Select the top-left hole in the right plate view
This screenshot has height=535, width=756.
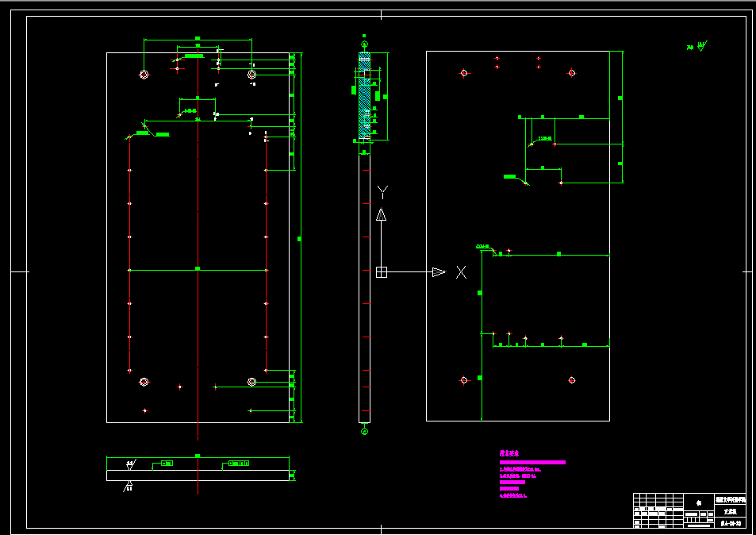[464, 73]
